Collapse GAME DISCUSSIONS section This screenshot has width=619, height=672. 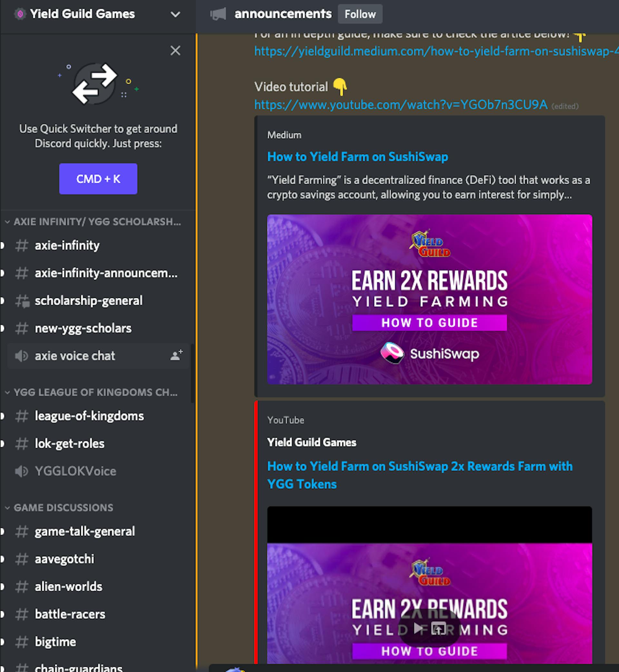pyautogui.click(x=64, y=507)
